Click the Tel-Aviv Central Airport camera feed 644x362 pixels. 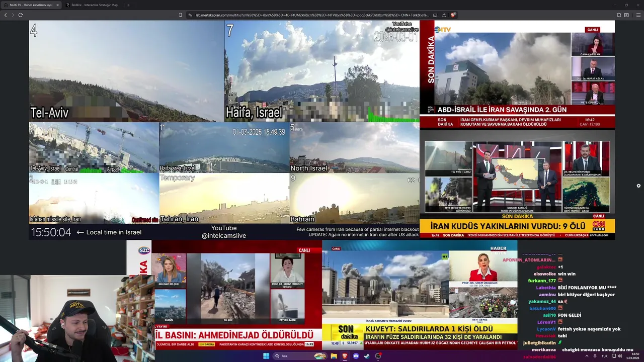[x=94, y=148]
